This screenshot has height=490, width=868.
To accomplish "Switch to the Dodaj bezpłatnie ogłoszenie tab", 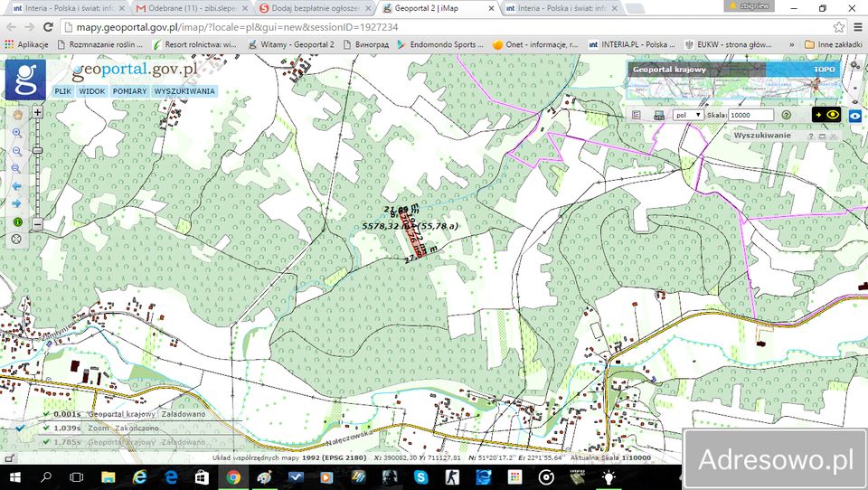I will click(316, 8).
